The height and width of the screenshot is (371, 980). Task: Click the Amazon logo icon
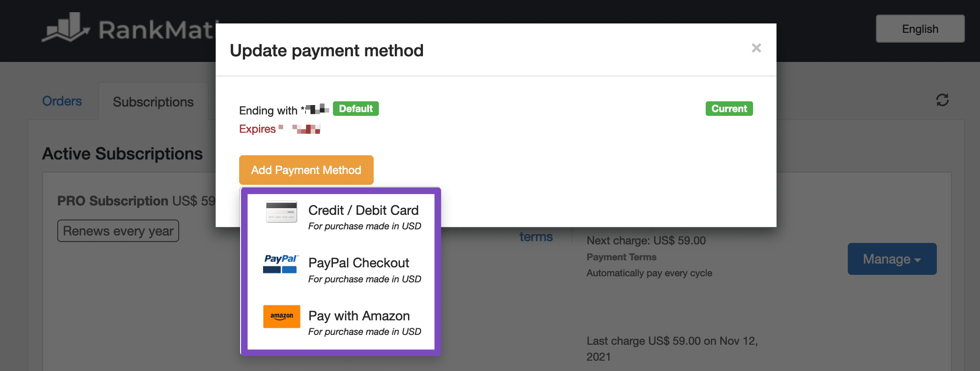(x=281, y=317)
